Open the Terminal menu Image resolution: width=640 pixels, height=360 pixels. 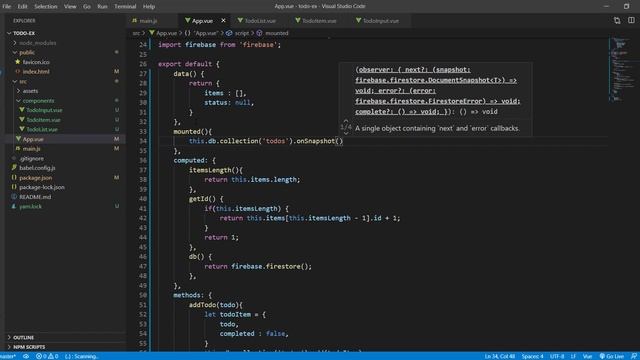pos(125,7)
